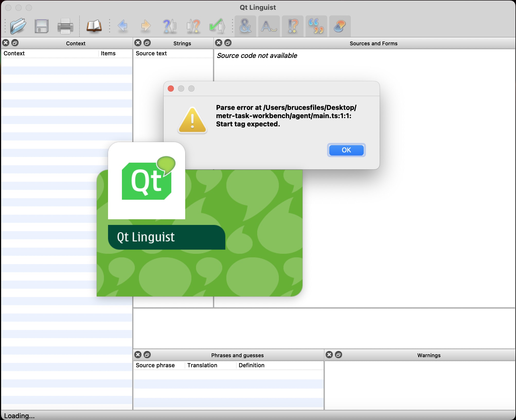Screen dimensions: 516x420
Task: Open the phrase book icon
Action: point(94,26)
